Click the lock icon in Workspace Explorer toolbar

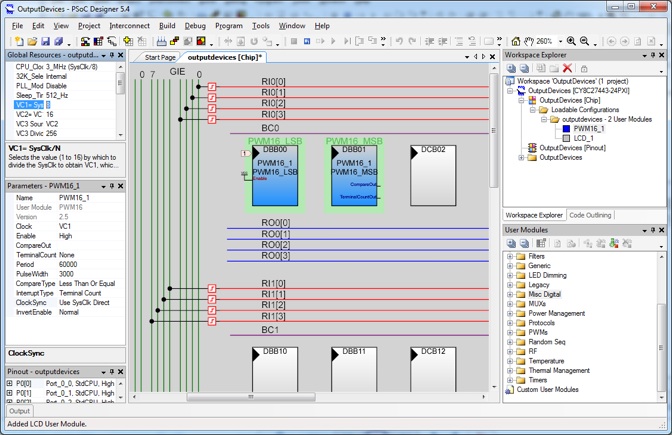[x=584, y=68]
